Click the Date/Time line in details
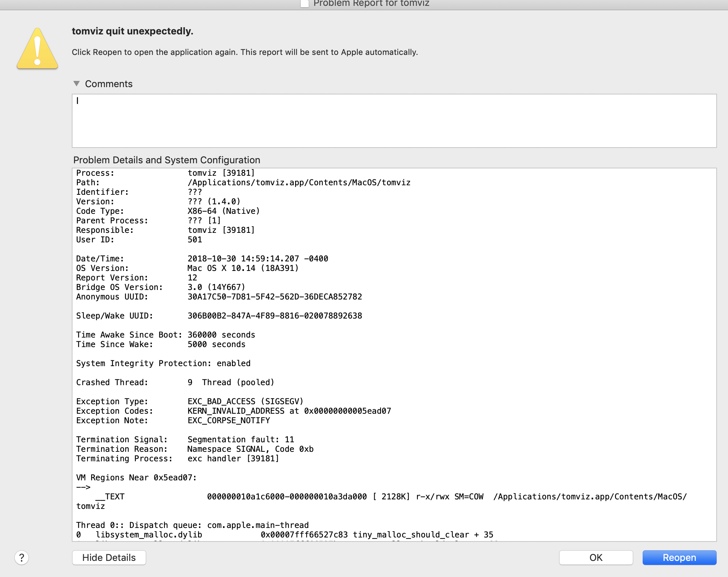 (202, 258)
